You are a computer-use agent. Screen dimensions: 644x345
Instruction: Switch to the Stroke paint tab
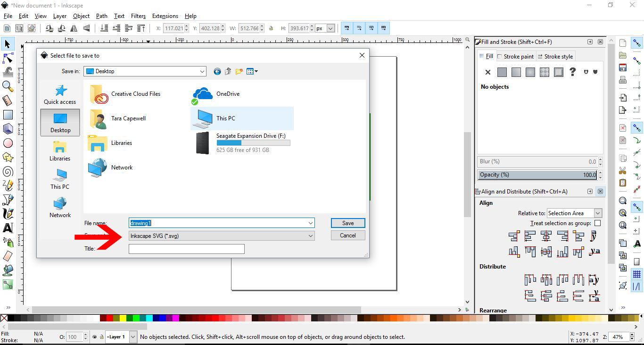[519, 56]
